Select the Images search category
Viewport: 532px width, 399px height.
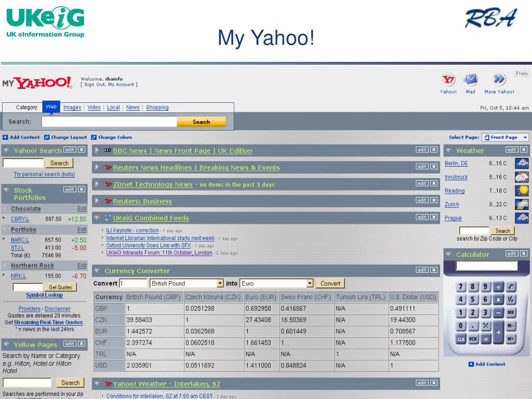click(72, 108)
